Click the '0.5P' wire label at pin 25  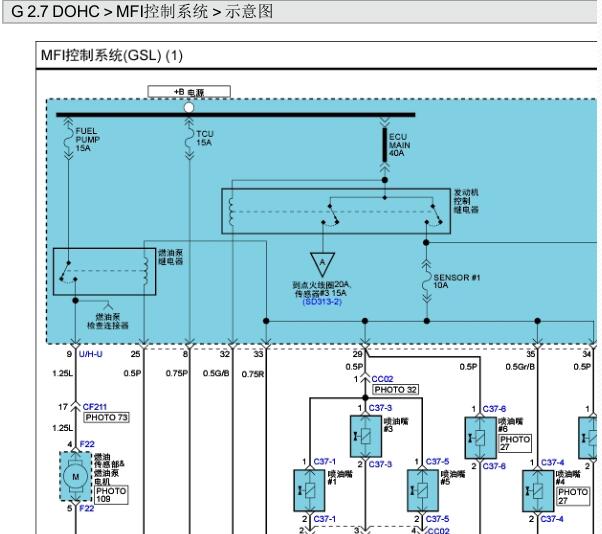pos(133,373)
